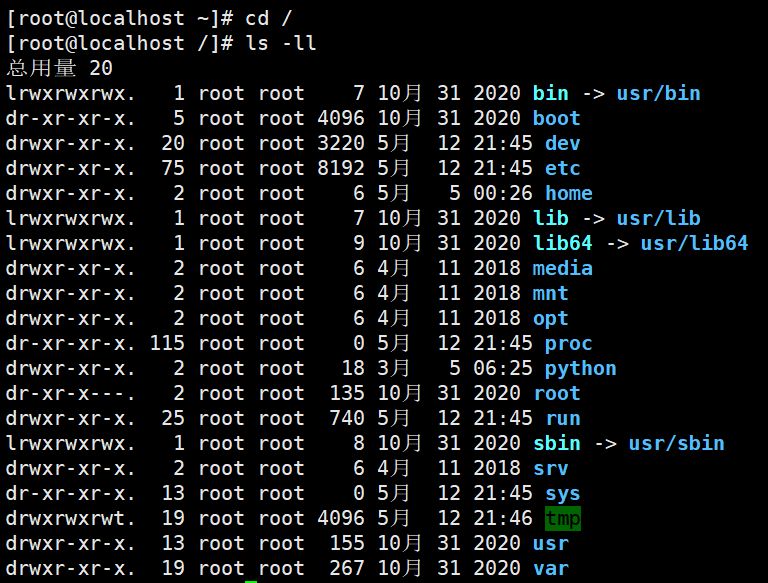Click the bin symlink name
This screenshot has height=583, width=768.
pyautogui.click(x=550, y=94)
